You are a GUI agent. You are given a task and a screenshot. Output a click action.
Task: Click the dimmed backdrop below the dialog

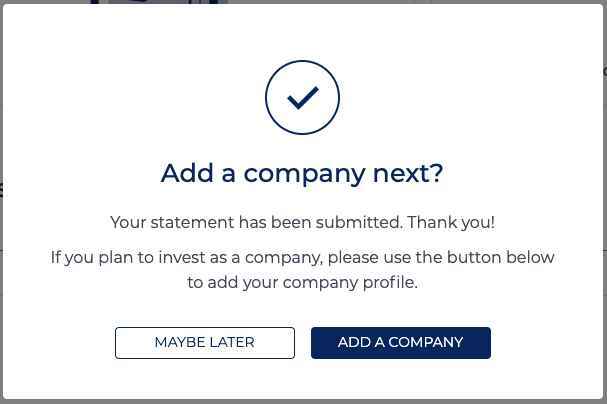pyautogui.click(x=304, y=402)
